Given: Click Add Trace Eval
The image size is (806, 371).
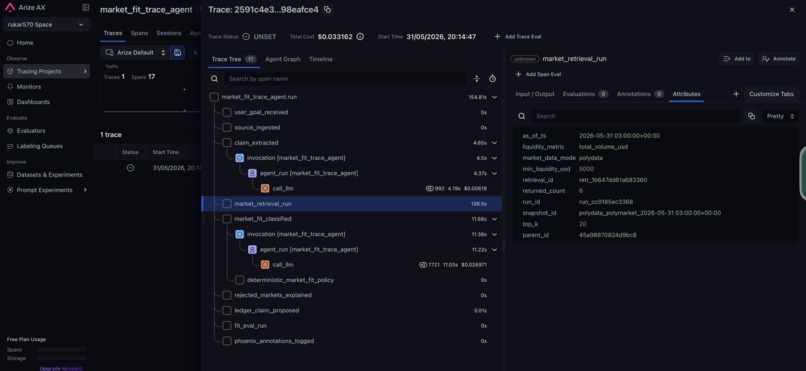Looking at the screenshot, I should (517, 36).
